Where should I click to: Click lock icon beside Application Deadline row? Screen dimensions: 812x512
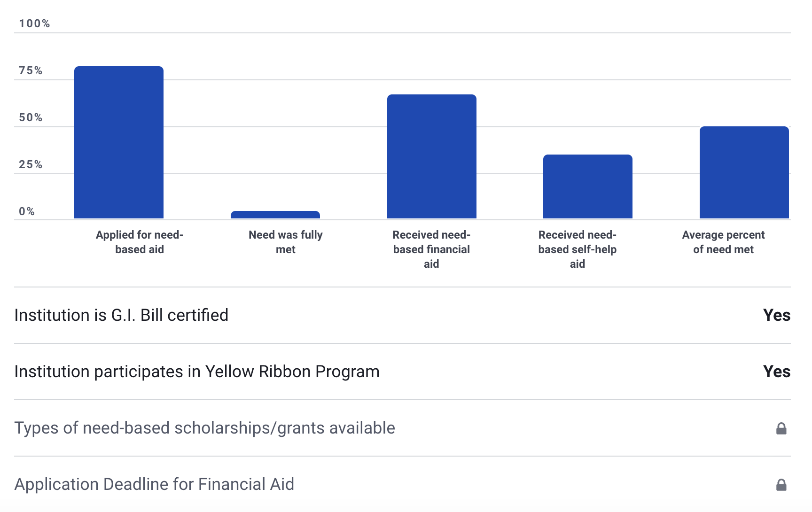click(781, 485)
